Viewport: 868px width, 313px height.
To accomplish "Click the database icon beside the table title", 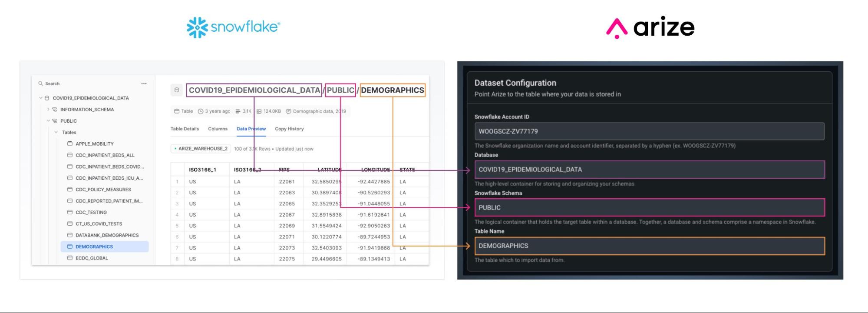I will 176,90.
